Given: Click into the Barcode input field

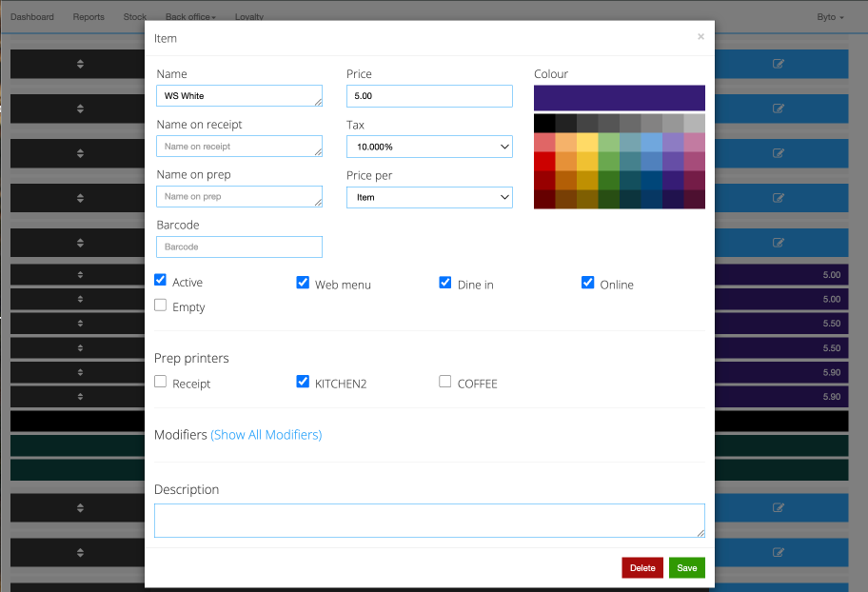Looking at the screenshot, I should [x=239, y=247].
